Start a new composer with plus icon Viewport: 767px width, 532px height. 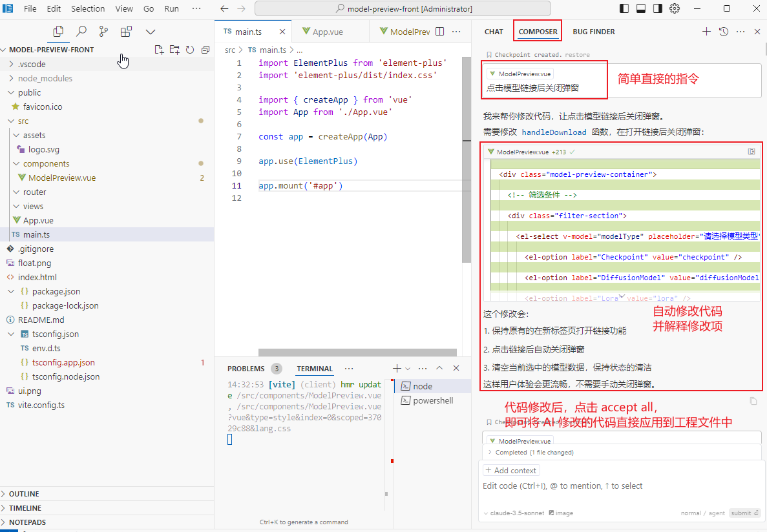click(x=706, y=31)
